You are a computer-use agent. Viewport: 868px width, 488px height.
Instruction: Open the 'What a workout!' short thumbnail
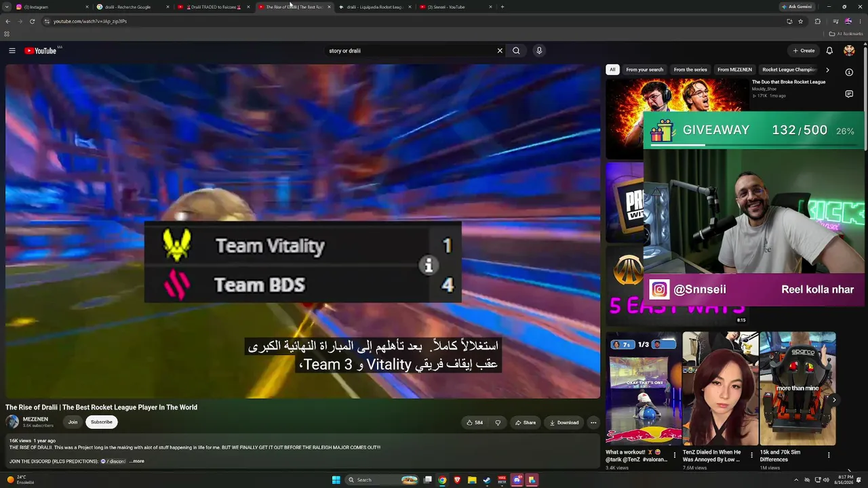tap(643, 388)
